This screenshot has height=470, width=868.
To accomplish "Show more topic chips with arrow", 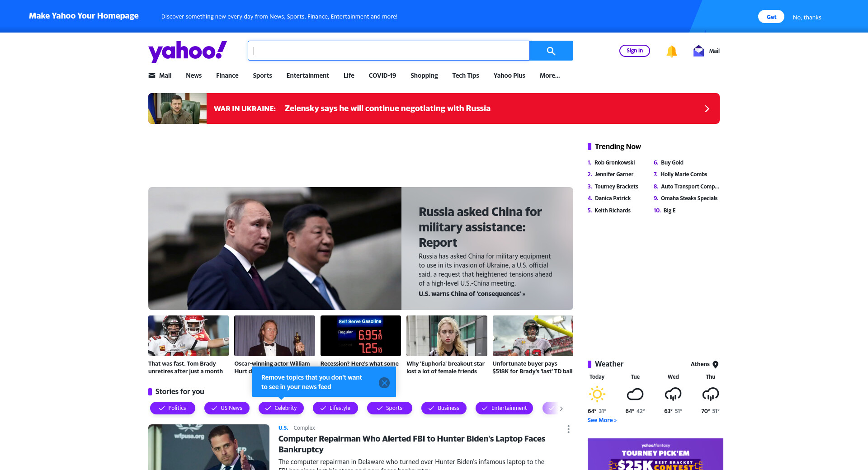I will (561, 409).
